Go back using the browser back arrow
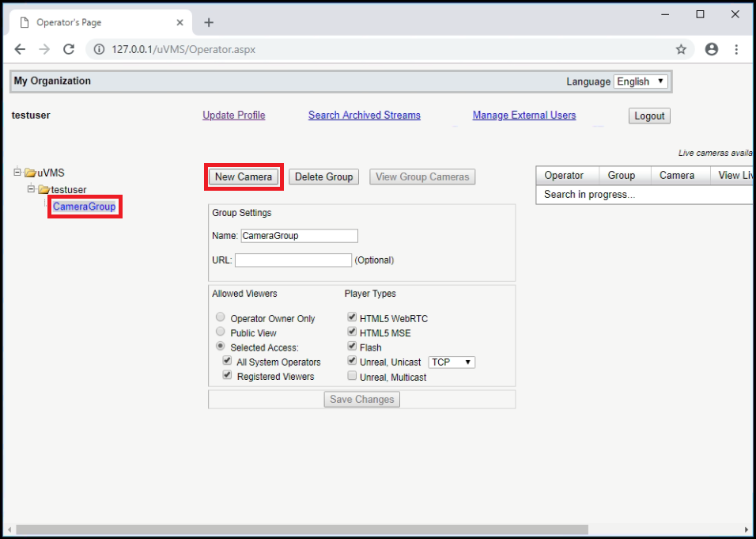 tap(20, 49)
